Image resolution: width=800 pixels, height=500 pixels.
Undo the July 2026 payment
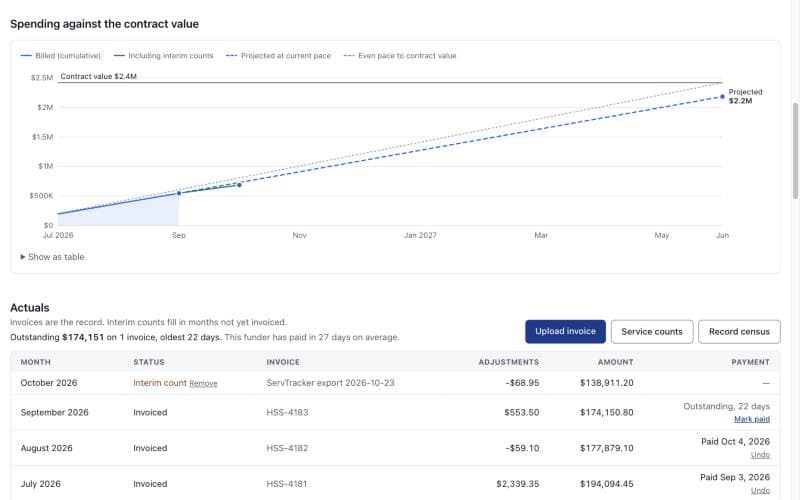(760, 490)
